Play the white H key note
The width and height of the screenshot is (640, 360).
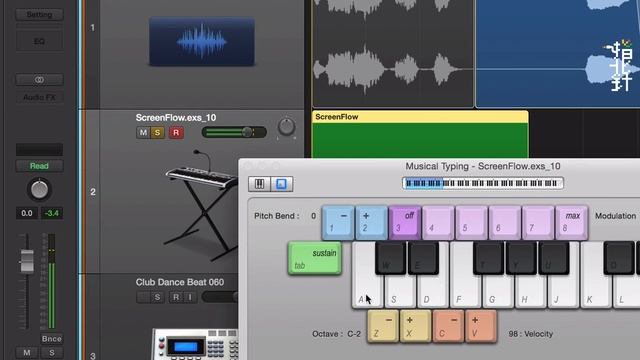(531, 292)
